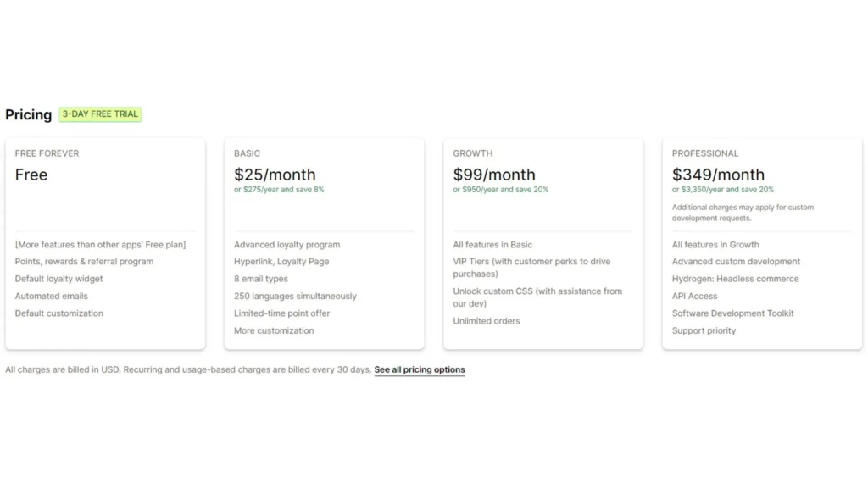
Task: Click the 3-DAY FREE TRIAL badge
Action: click(99, 114)
